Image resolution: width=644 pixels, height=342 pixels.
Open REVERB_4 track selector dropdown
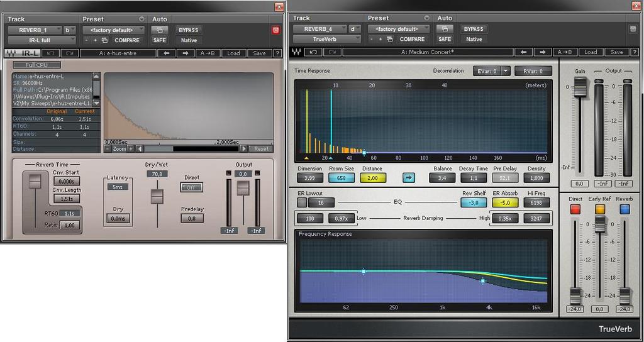(x=319, y=29)
